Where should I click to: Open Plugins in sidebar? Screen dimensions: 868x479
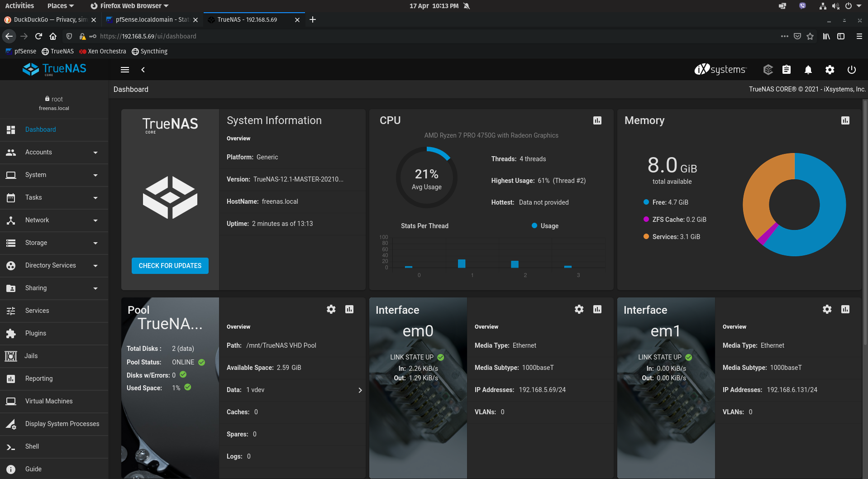click(x=54, y=334)
